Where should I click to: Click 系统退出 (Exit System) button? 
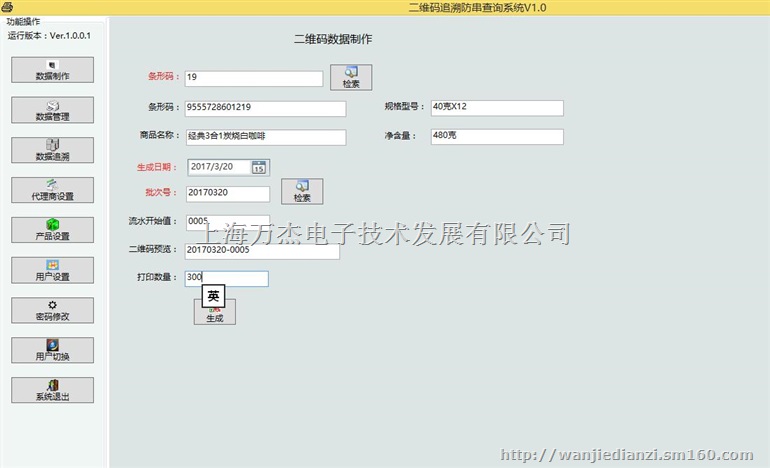click(x=52, y=390)
